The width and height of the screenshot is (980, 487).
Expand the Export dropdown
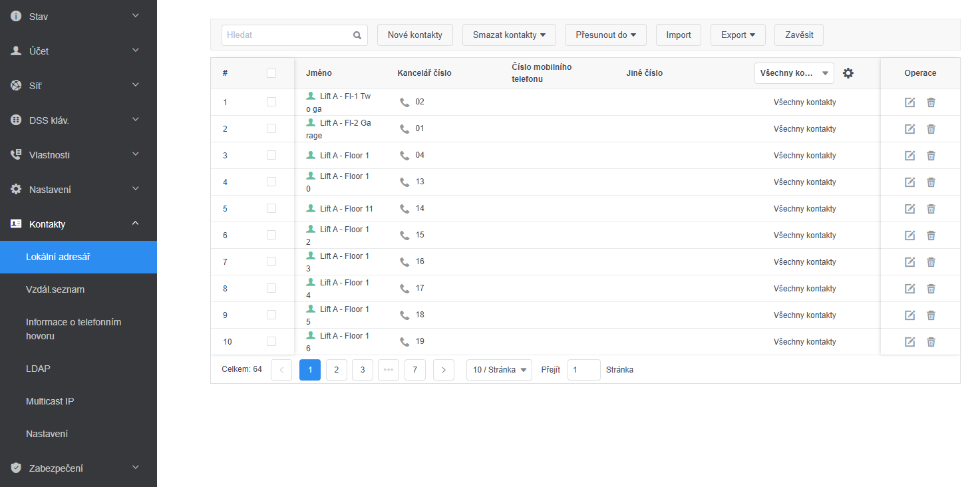coord(738,35)
